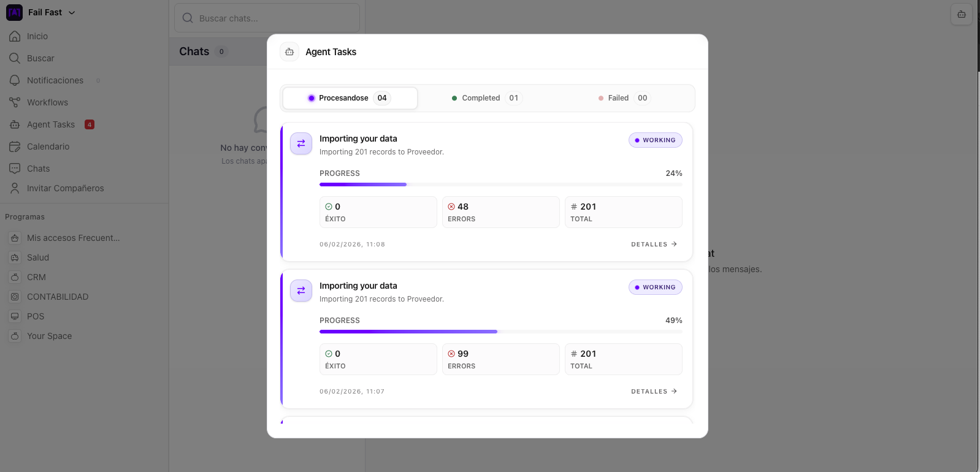
Task: Click the red 4 badge on Agent Tasks
Action: (90, 124)
